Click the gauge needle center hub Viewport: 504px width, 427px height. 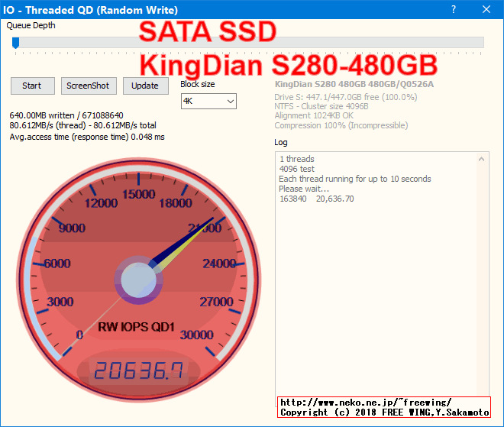pos(138,280)
